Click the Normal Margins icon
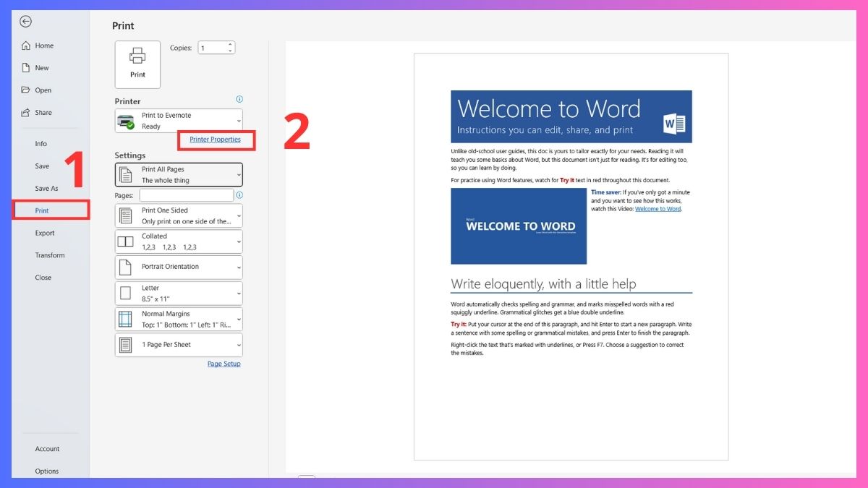The width and height of the screenshot is (868, 488). pos(125,319)
